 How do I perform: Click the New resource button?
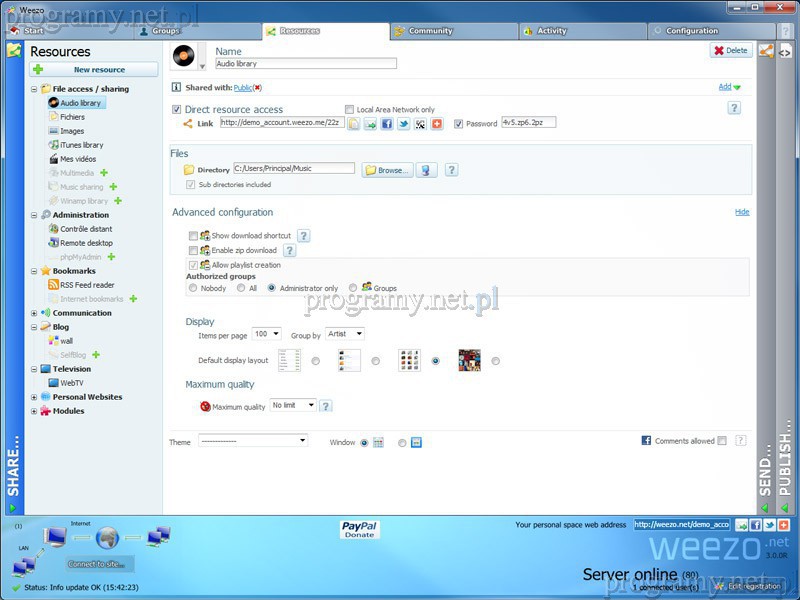tap(94, 70)
